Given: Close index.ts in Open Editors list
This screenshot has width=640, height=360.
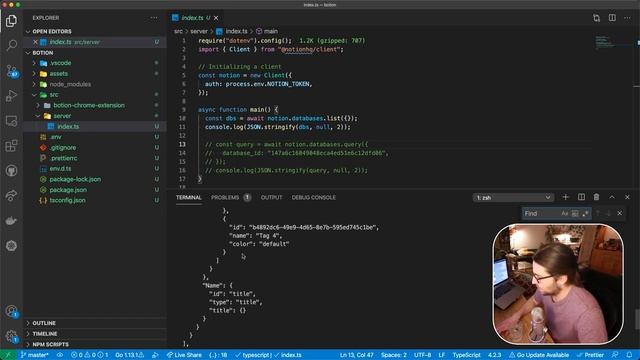Looking at the screenshot, I should [36, 42].
